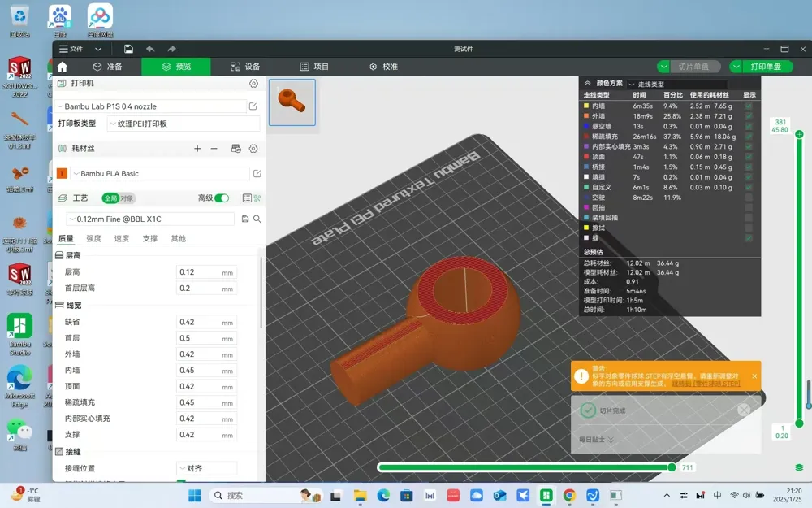Open the Recycle Bin desktop icon
This screenshot has height=508, width=812.
(x=19, y=21)
